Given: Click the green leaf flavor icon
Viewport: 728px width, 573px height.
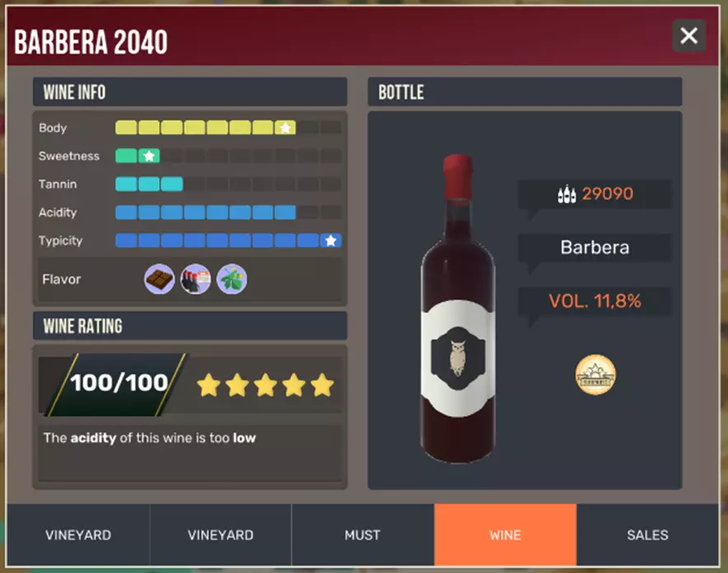Looking at the screenshot, I should tap(231, 279).
